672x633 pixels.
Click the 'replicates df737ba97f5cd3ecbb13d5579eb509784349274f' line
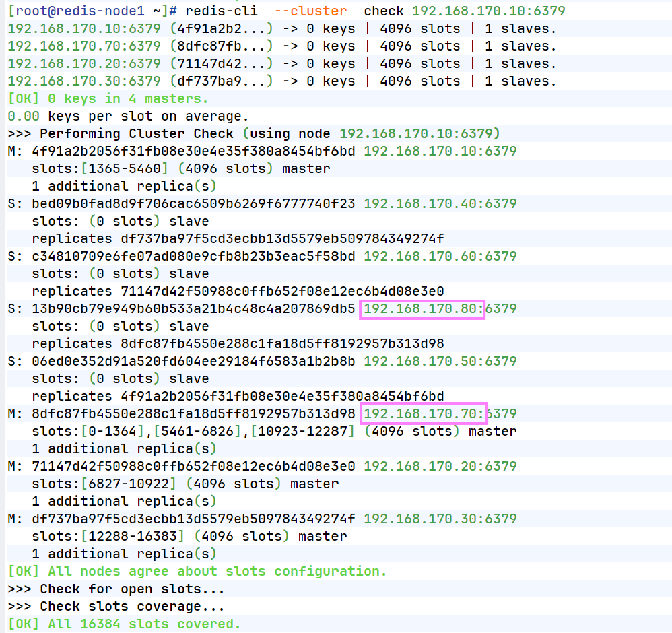pos(238,238)
